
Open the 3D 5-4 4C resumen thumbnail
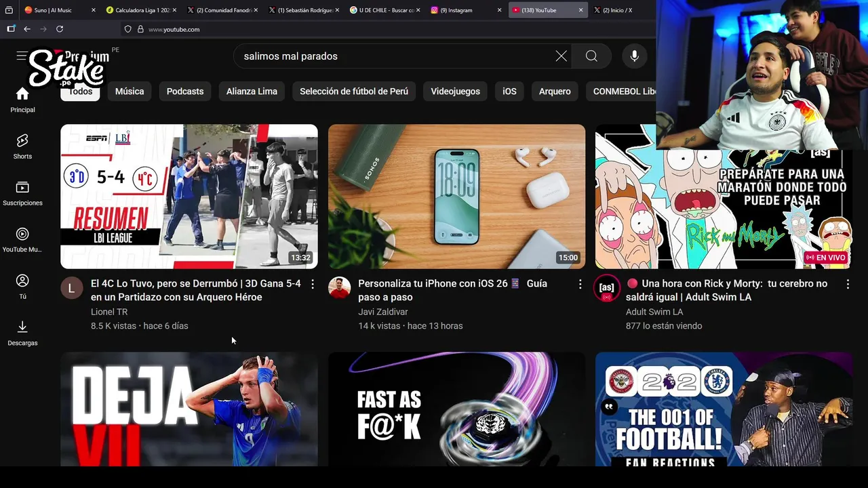(x=189, y=197)
